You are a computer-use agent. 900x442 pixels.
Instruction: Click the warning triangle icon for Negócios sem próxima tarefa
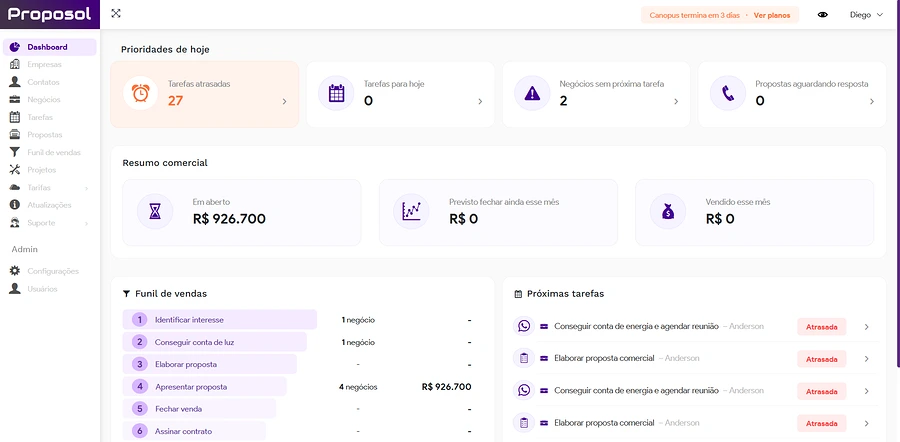click(532, 93)
